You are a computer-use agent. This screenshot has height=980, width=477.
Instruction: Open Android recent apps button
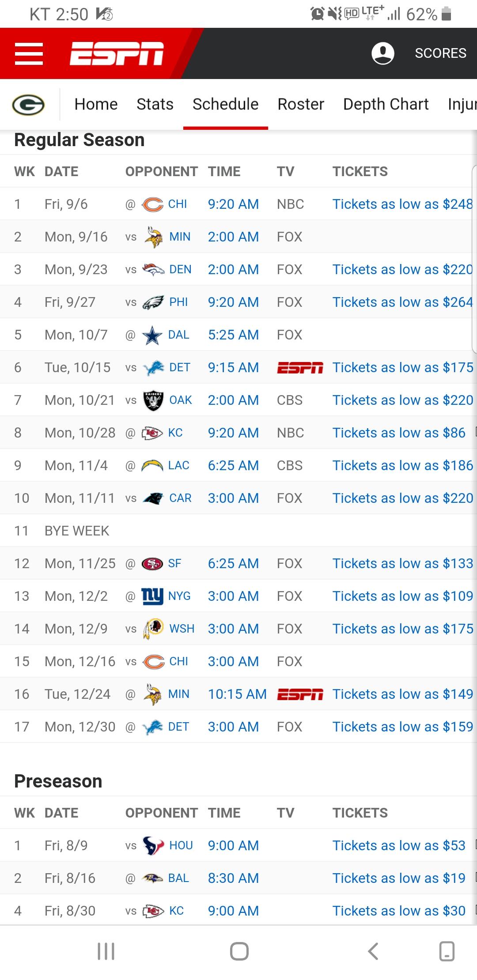(106, 951)
